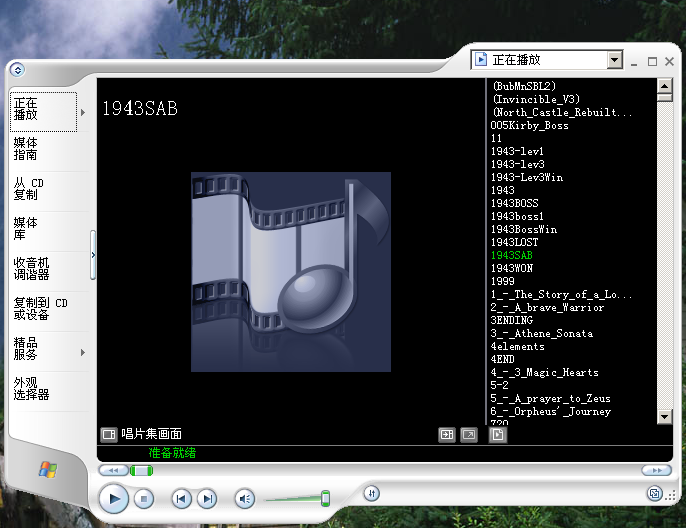
Task: Click playlist scrollbar down arrow
Action: [x=665, y=416]
